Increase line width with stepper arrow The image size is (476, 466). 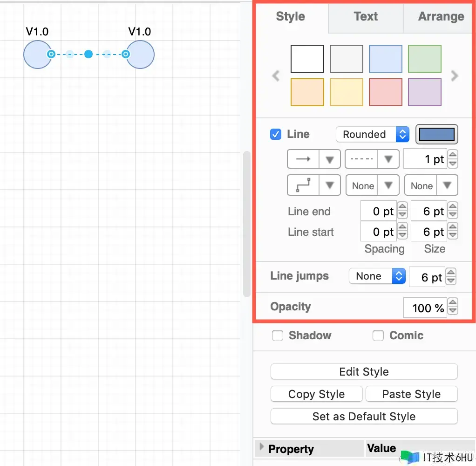point(453,155)
